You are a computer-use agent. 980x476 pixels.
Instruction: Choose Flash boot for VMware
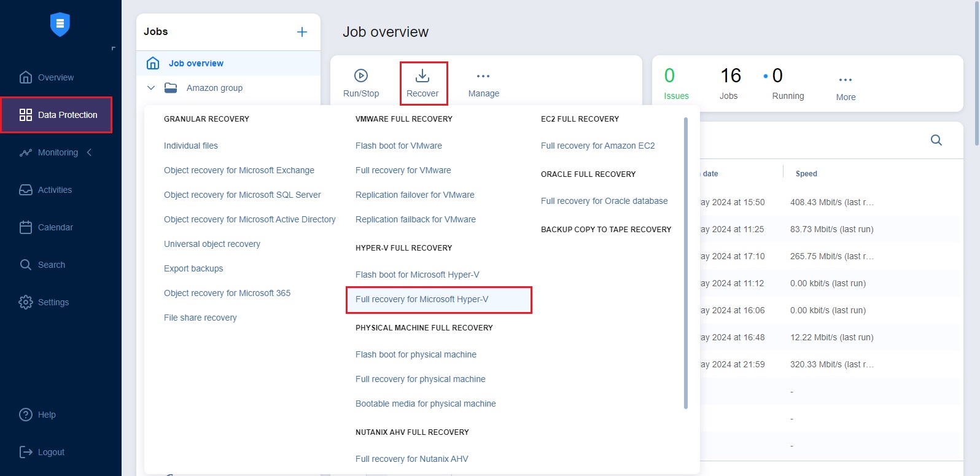[x=399, y=146]
